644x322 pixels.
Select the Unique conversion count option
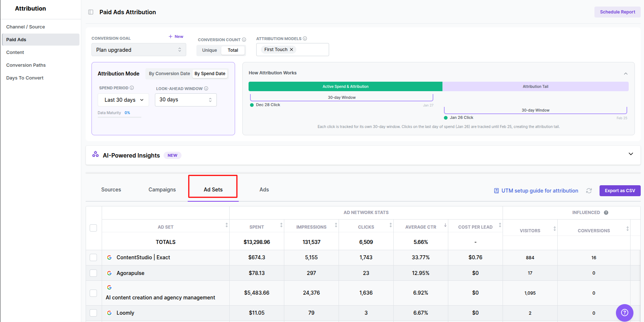(x=210, y=50)
